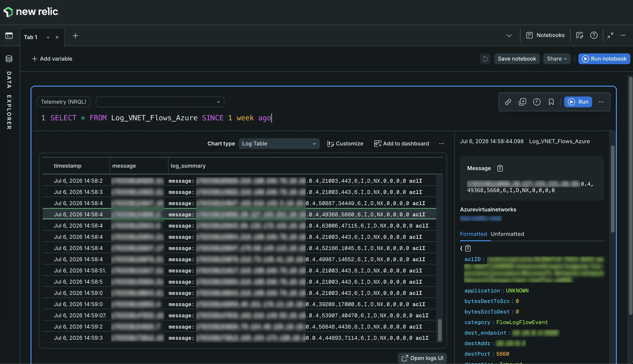Viewport: 633px width, 364px height.
Task: Click the Telemetry (NRQL) selector
Action: pos(64,102)
